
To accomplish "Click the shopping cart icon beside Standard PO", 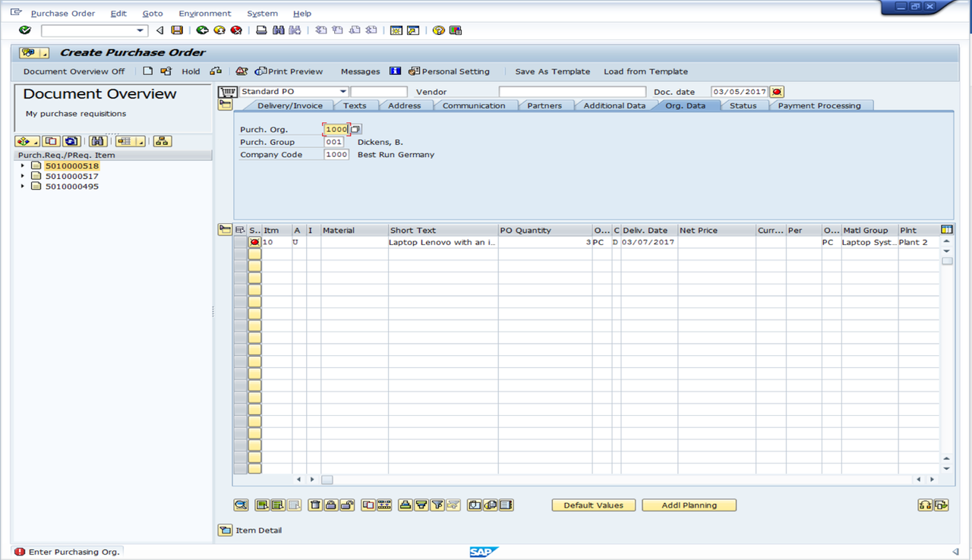I will (x=227, y=92).
